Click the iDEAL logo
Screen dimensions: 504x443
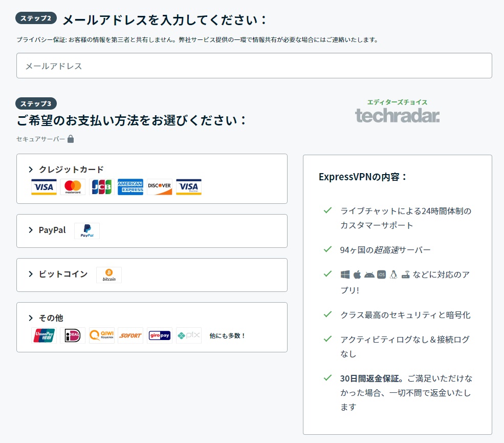73,335
